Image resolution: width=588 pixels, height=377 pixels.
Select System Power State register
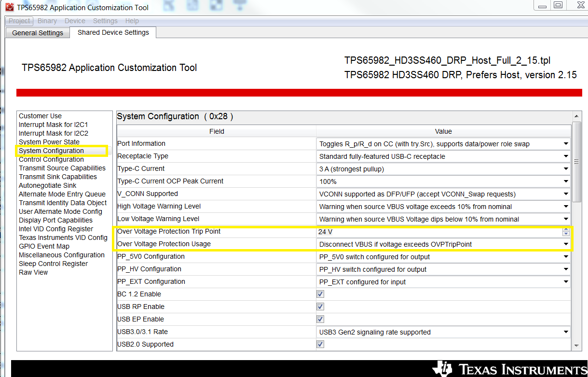click(x=49, y=142)
